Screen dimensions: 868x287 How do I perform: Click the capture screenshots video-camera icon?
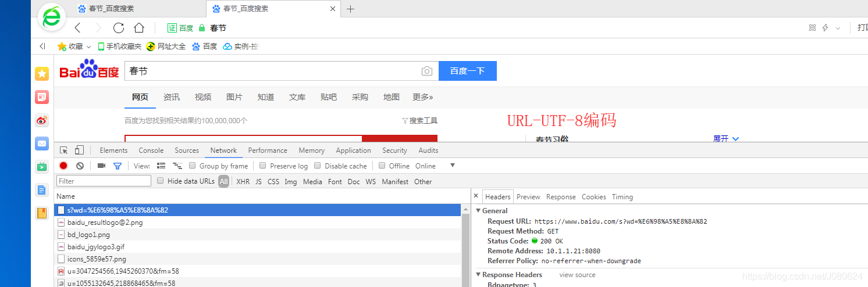point(101,166)
